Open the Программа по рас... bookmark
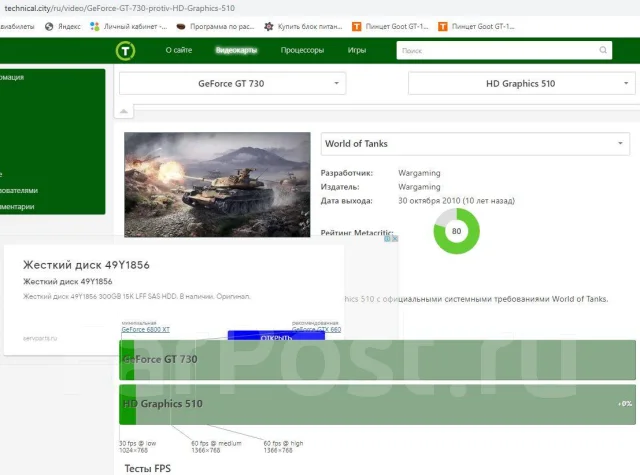 [x=215, y=27]
